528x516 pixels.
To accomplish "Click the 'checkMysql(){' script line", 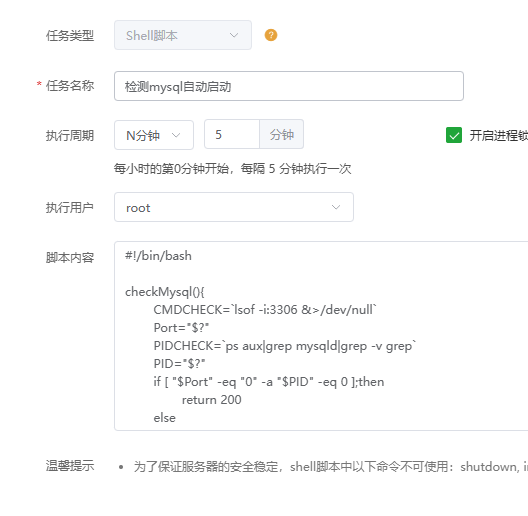I will click(165, 292).
